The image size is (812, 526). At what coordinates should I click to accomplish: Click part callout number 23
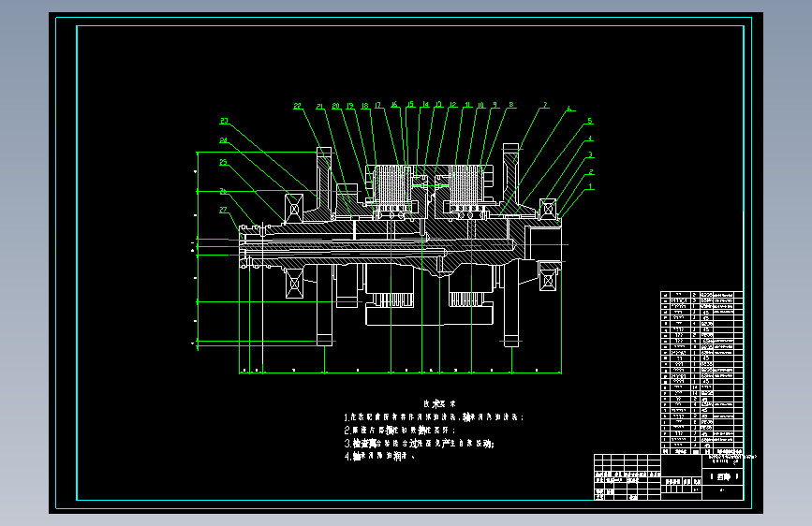[x=224, y=121]
